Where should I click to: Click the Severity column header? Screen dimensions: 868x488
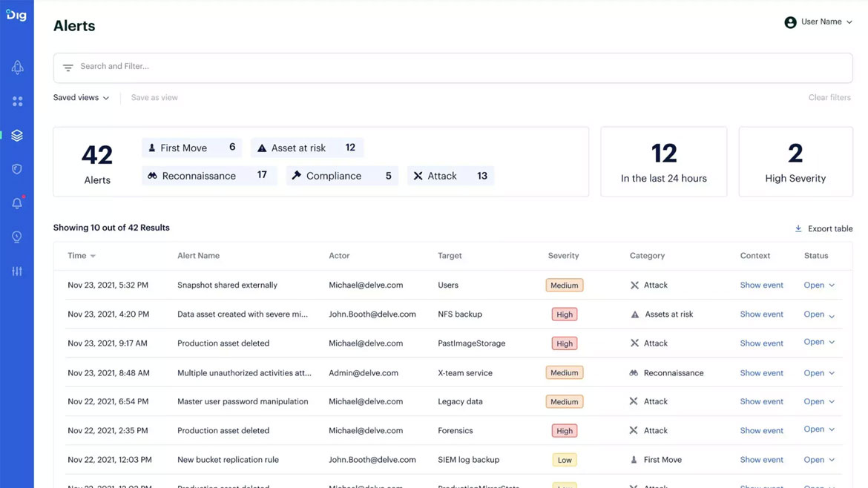pos(563,256)
